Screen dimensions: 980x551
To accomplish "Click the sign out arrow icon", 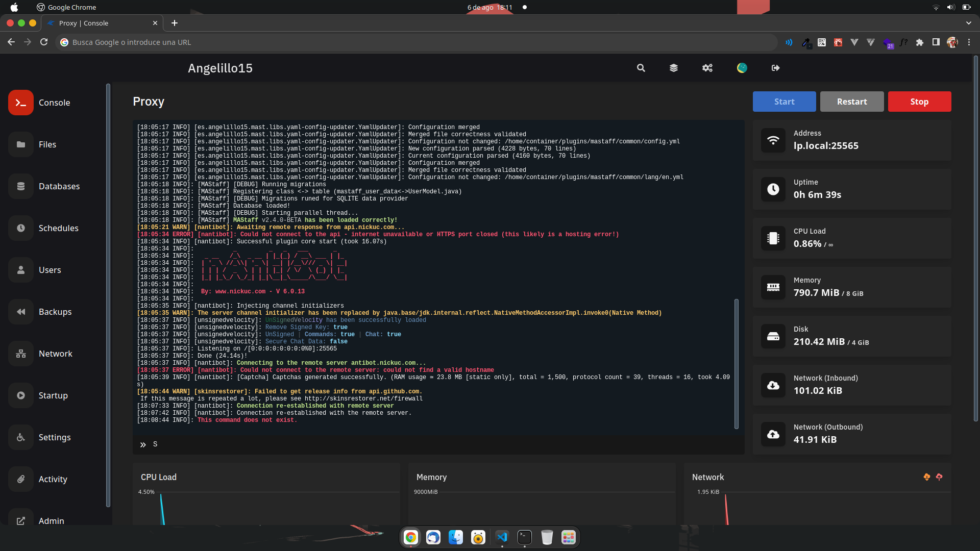I will pyautogui.click(x=776, y=68).
